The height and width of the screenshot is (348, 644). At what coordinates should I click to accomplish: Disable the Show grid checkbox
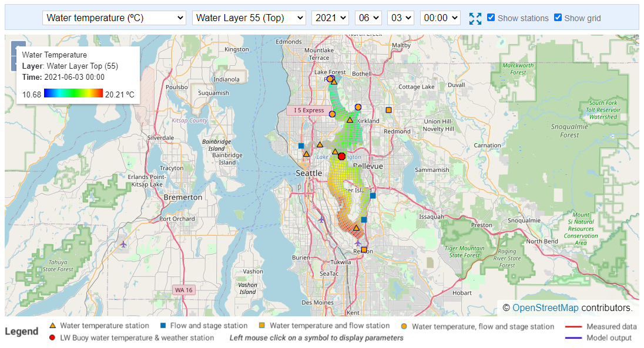(558, 18)
